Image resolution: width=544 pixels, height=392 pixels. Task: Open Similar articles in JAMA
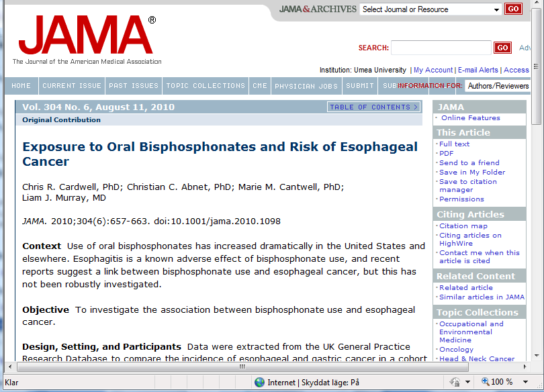[x=482, y=297]
